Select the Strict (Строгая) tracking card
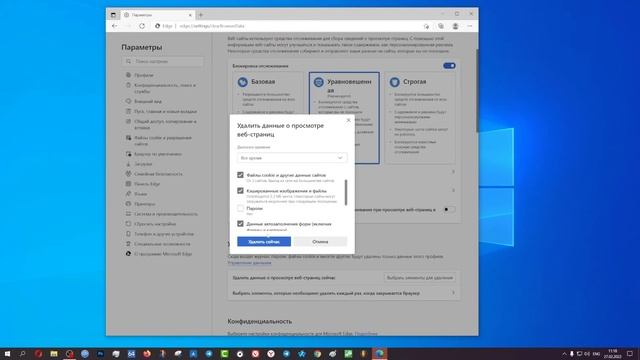The width and height of the screenshot is (640, 360). (x=420, y=118)
